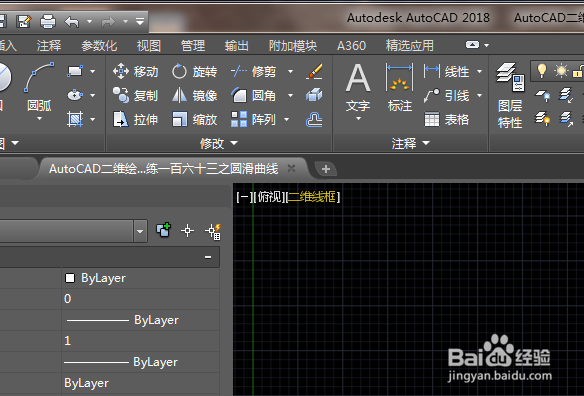Open the 引线 leader dropdown arrow
This screenshot has width=584, height=396.
click(x=479, y=95)
